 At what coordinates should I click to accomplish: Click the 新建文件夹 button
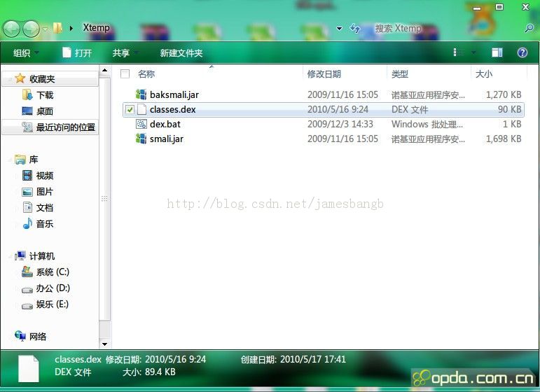tap(181, 53)
